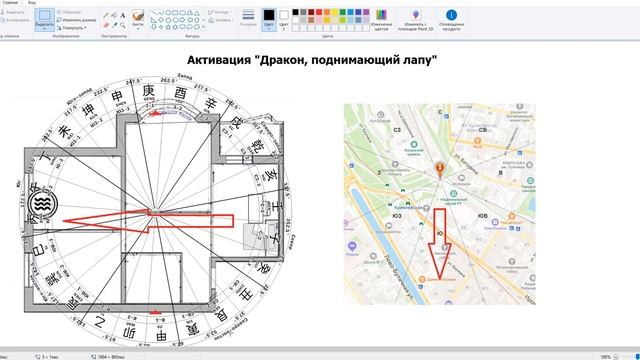Open the line Thickness (Толщина) dropdown

coord(248,20)
